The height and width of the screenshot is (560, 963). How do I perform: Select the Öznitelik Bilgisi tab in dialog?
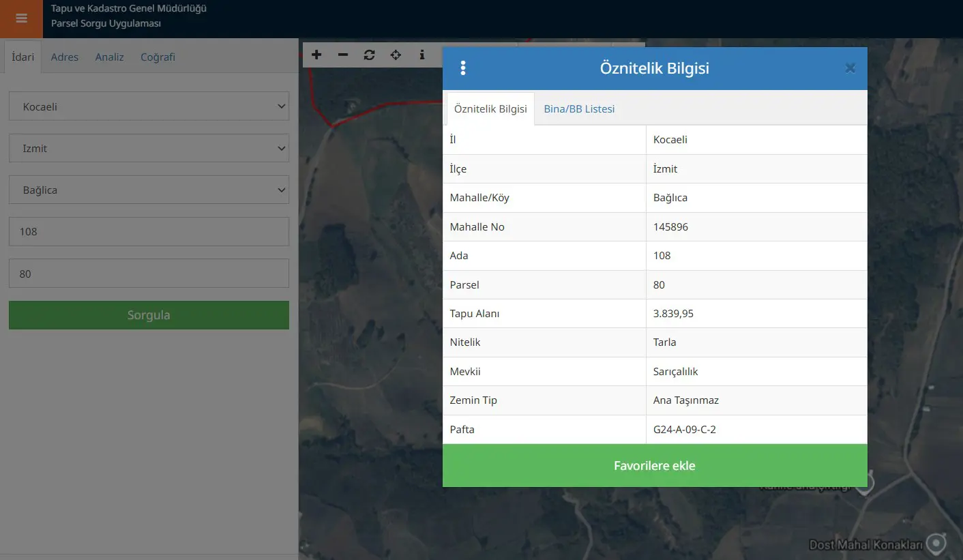tap(490, 109)
